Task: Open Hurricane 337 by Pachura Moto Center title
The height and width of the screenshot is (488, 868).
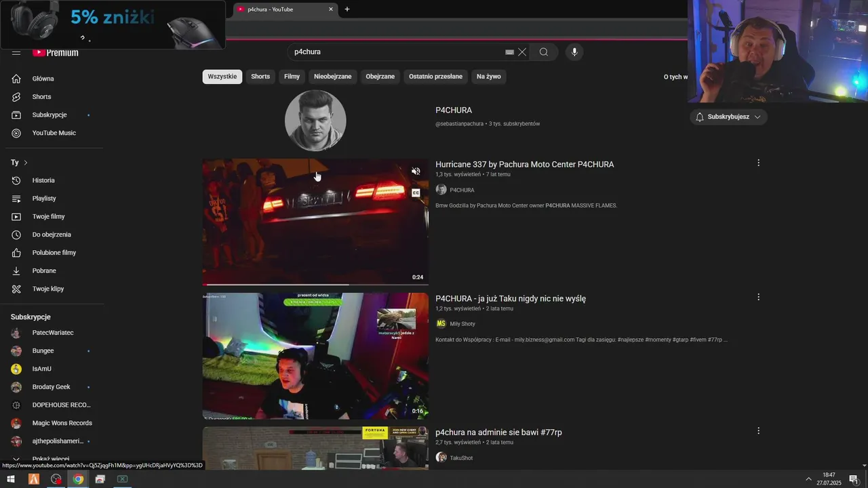Action: pyautogui.click(x=525, y=164)
